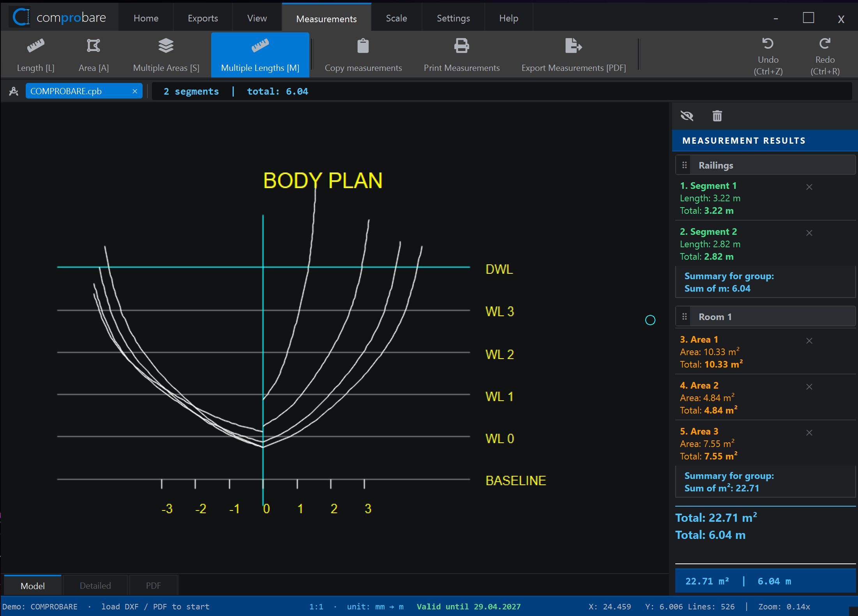Export measurements to PDF
Image resolution: width=858 pixels, height=616 pixels.
[574, 55]
